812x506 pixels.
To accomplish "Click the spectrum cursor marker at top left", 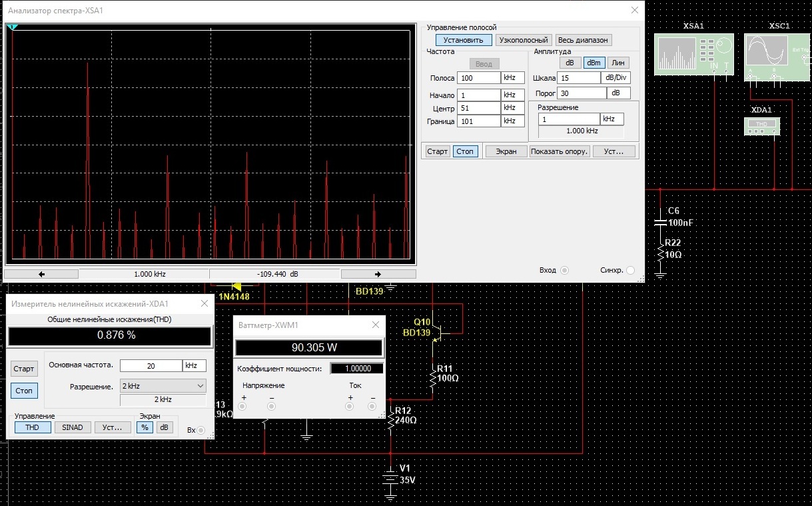I will coord(13,27).
